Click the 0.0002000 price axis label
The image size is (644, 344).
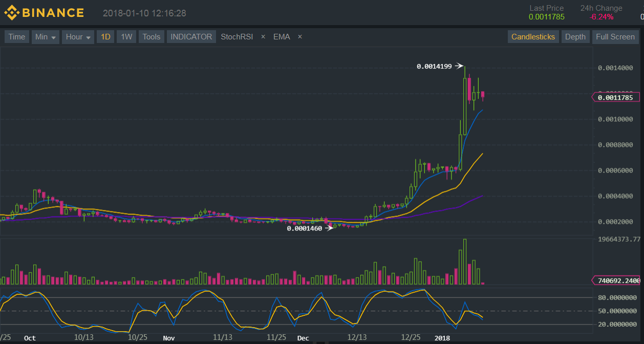(x=615, y=222)
